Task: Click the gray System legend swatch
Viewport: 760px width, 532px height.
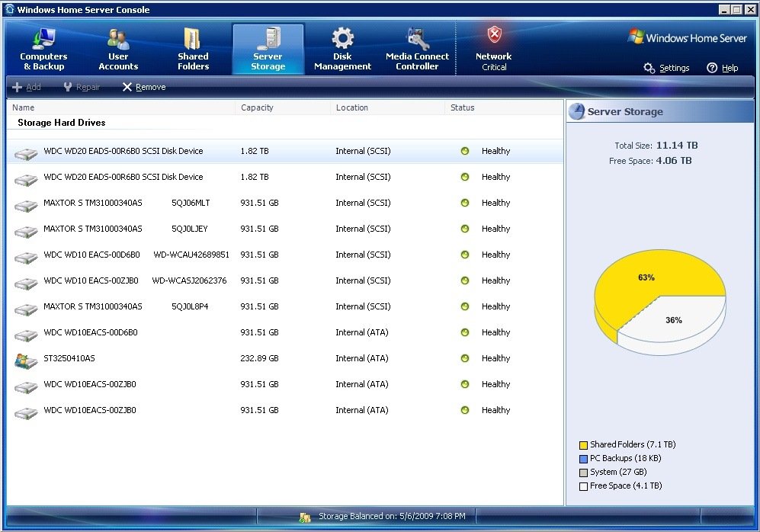Action: (x=584, y=473)
